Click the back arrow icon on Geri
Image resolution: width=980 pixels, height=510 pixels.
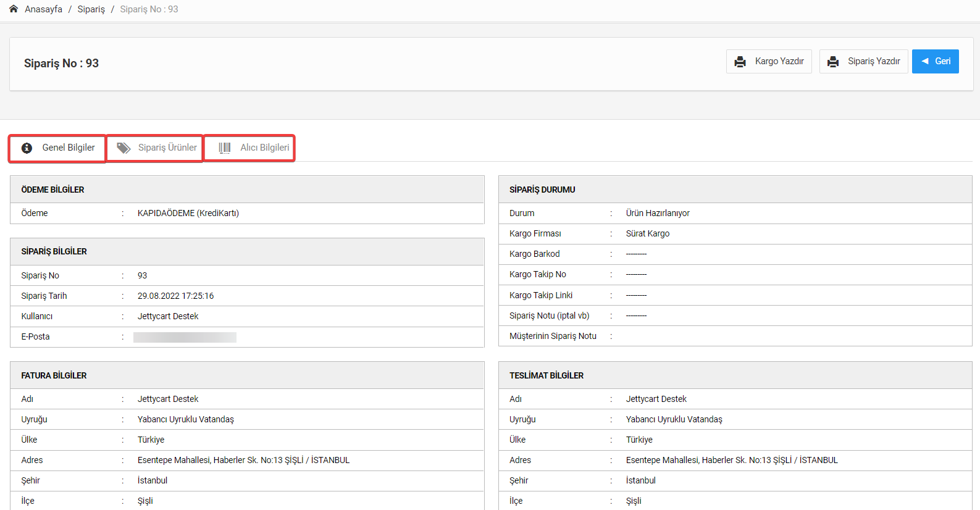tap(925, 61)
